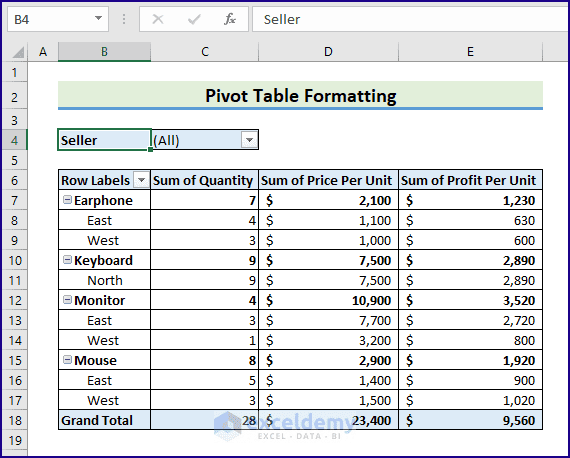Select Grand Total profit 9,560
Image resolution: width=570 pixels, height=458 pixels.
pyautogui.click(x=470, y=420)
